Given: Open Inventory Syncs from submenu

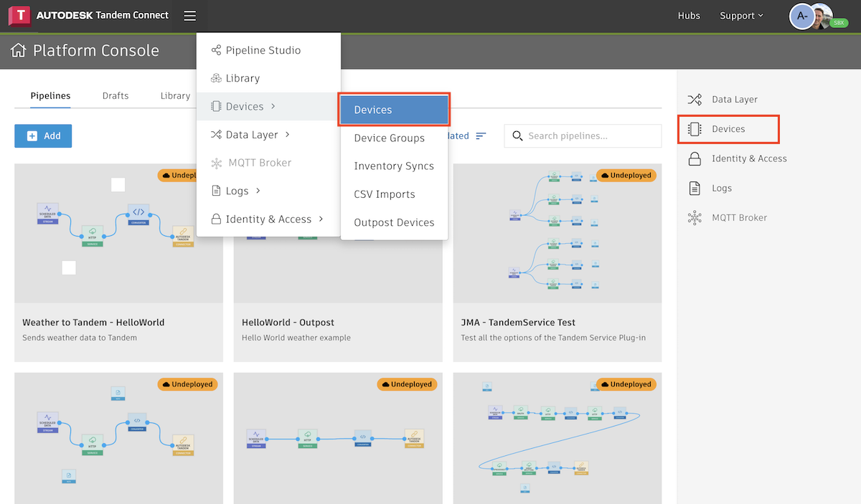Looking at the screenshot, I should [x=394, y=166].
